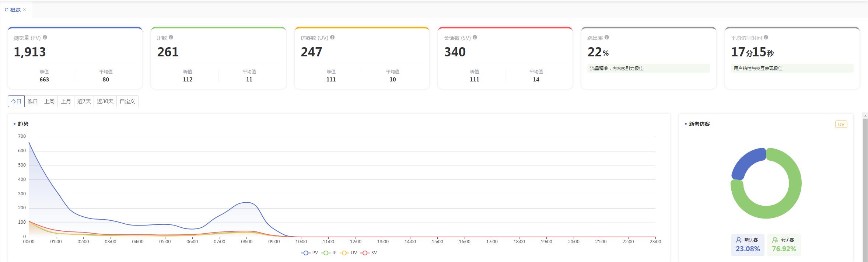Click the info icon beside 平均访问时间
The height and width of the screenshot is (262, 868).
(766, 37)
